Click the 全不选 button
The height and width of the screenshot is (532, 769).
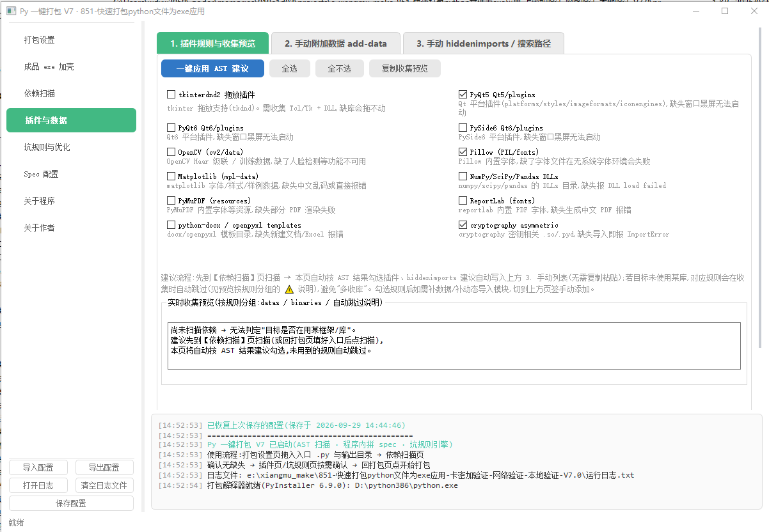(340, 68)
